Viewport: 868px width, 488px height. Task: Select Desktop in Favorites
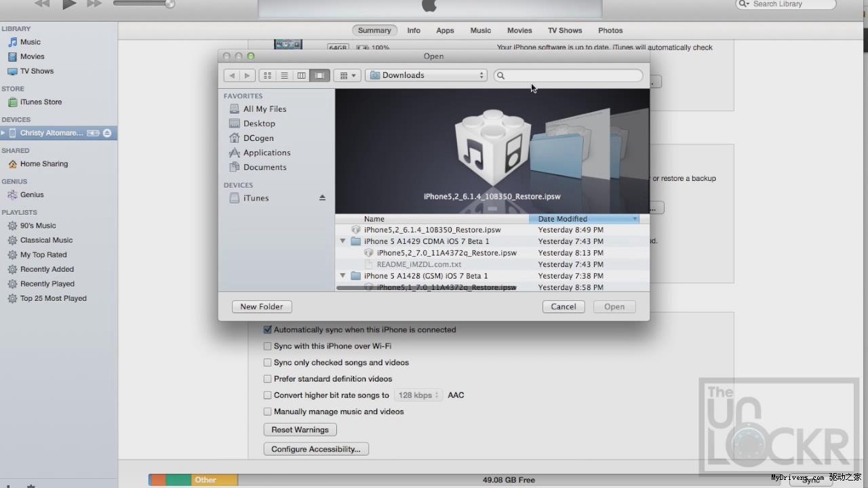tap(259, 123)
